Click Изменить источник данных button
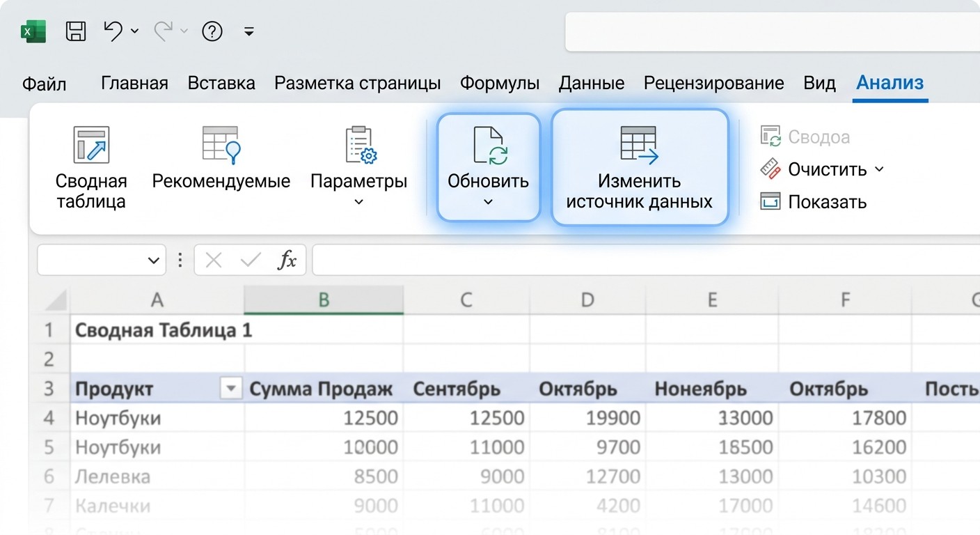The image size is (980, 535). (x=640, y=167)
